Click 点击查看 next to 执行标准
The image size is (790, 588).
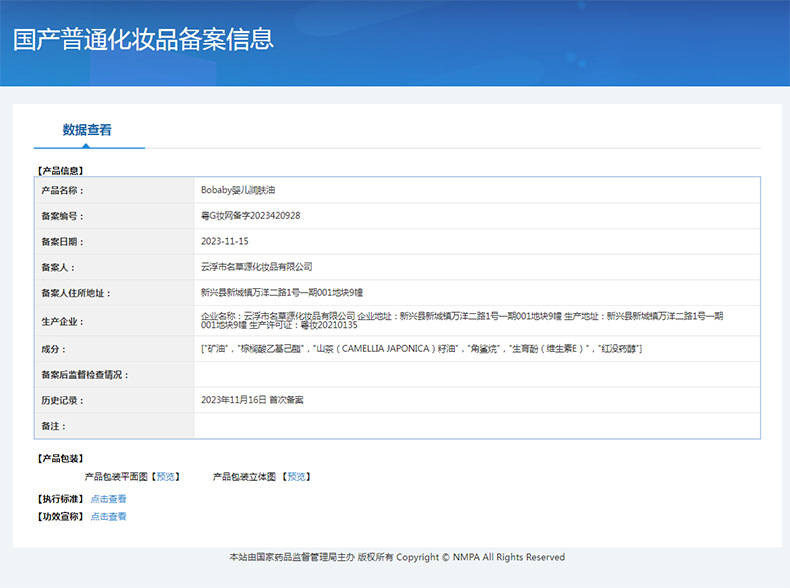click(x=108, y=499)
